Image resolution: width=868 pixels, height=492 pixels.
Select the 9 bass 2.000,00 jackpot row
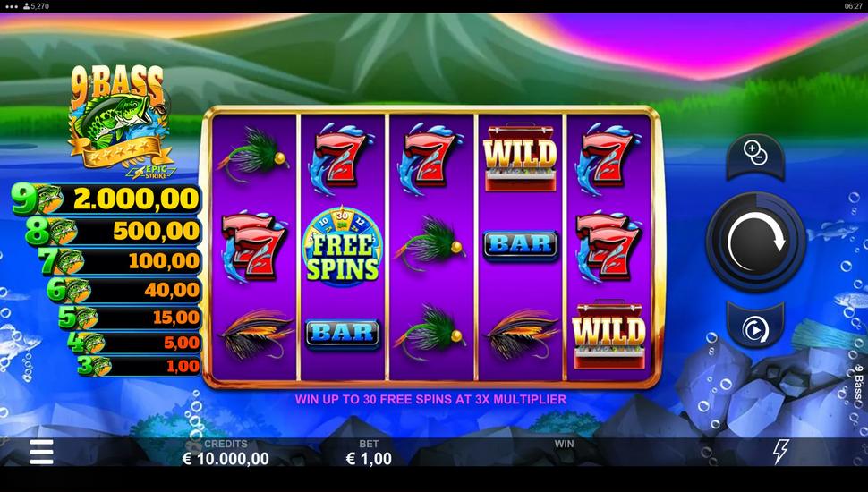pyautogui.click(x=106, y=199)
